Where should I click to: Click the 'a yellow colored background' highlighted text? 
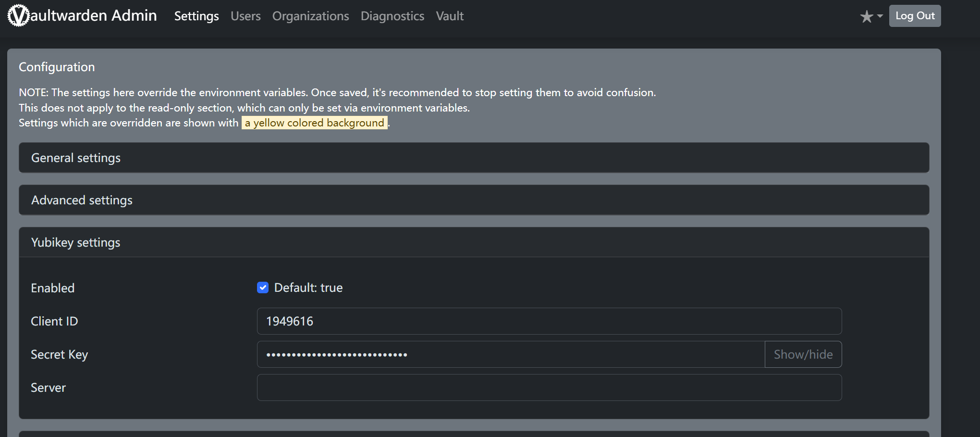315,123
